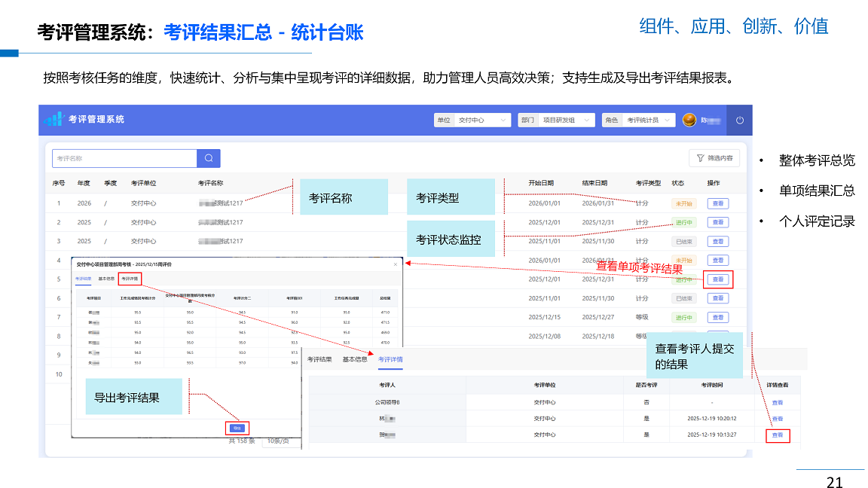
Task: Click the 考评管理系统 bar chart logo
Action: click(x=53, y=120)
